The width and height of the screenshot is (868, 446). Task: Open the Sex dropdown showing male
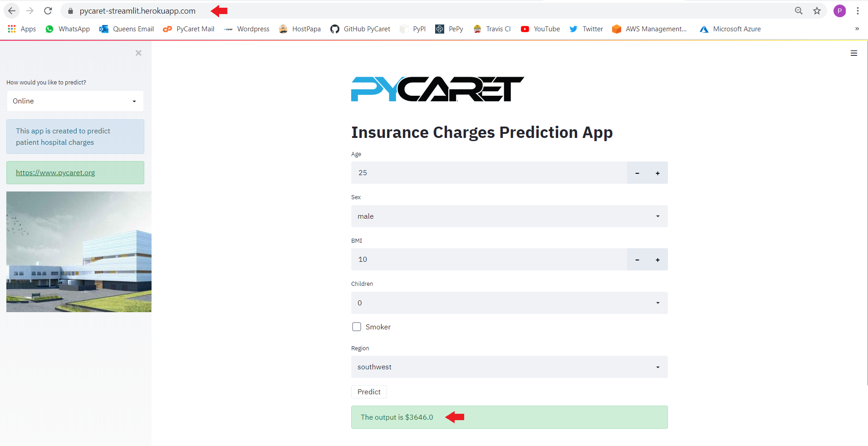[x=509, y=216]
